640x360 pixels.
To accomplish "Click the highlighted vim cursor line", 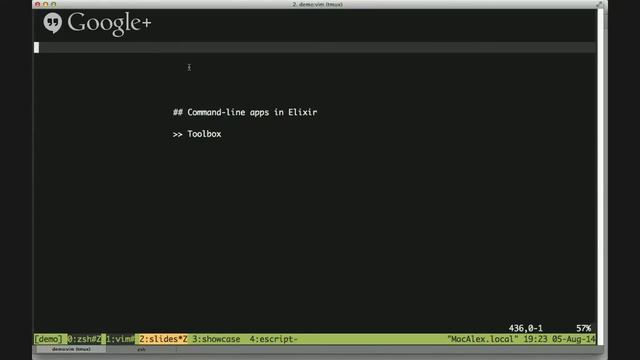I will click(315, 47).
